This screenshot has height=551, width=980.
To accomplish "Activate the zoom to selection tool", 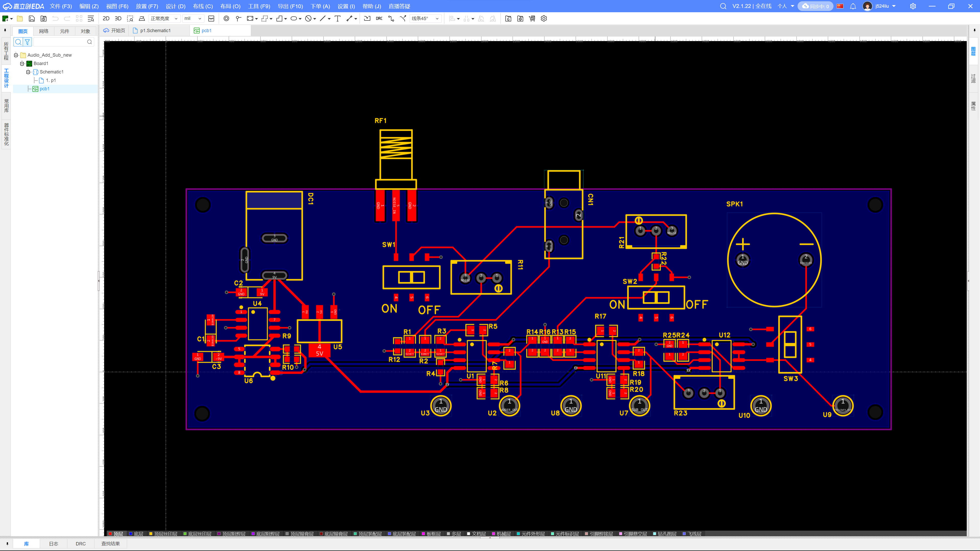I will 130,19.
